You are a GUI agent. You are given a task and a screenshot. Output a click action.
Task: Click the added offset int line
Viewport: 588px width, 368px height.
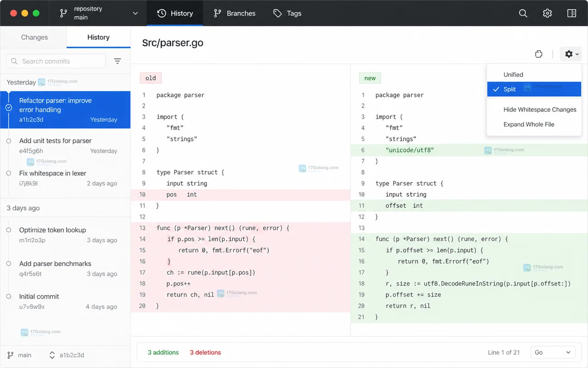(x=469, y=205)
